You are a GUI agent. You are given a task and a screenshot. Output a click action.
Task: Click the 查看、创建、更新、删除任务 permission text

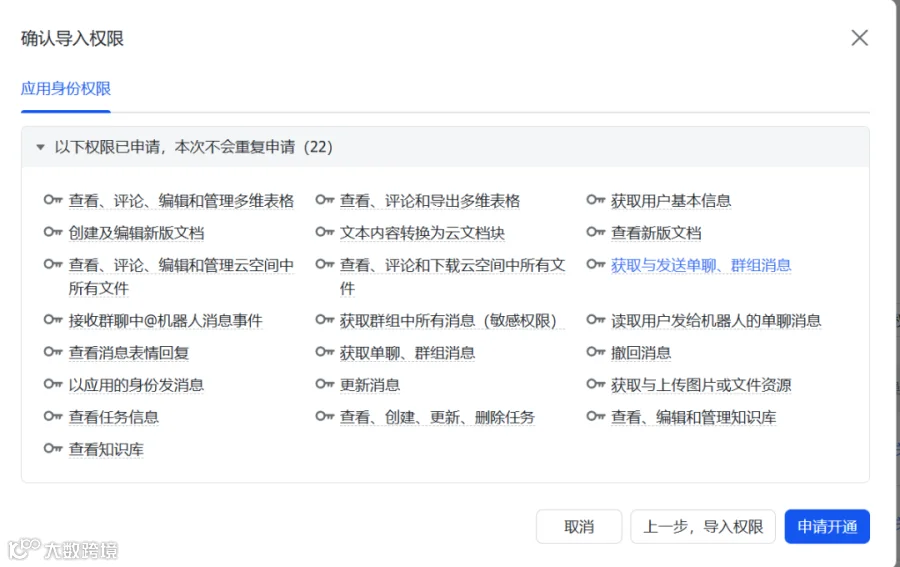437,417
